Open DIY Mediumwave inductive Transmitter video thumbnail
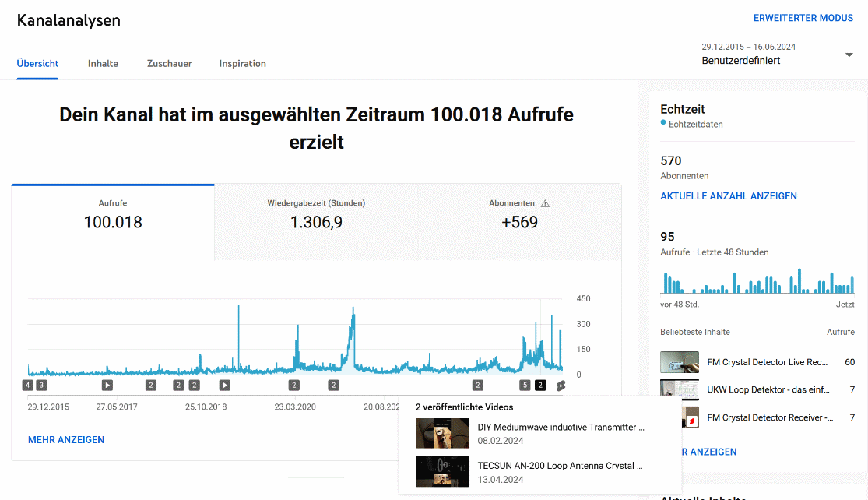 tap(442, 434)
